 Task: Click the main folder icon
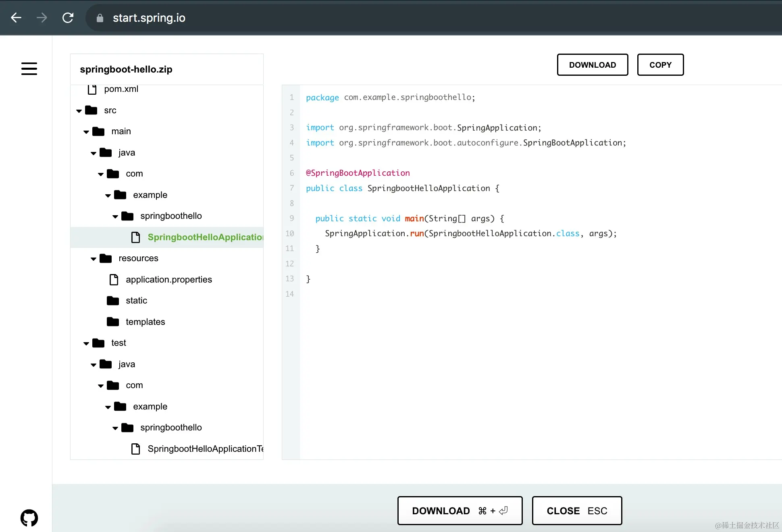click(x=98, y=131)
